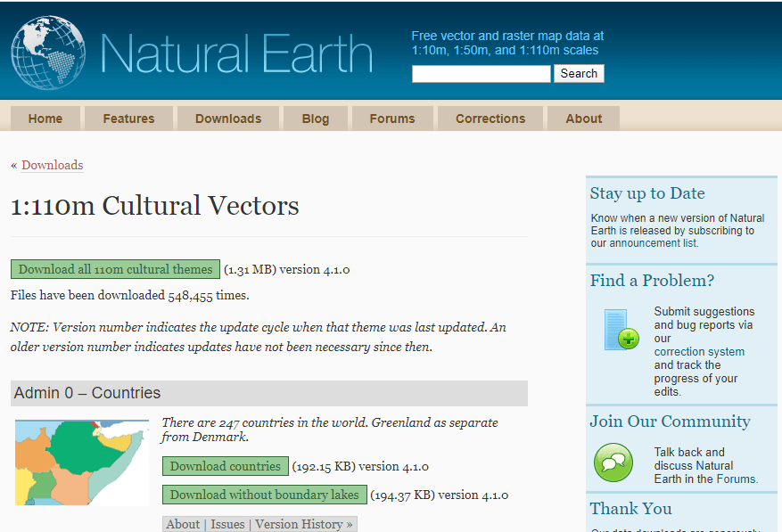Viewport: 782px width, 532px height.
Task: Click the Thank You heading
Action: coord(631,509)
